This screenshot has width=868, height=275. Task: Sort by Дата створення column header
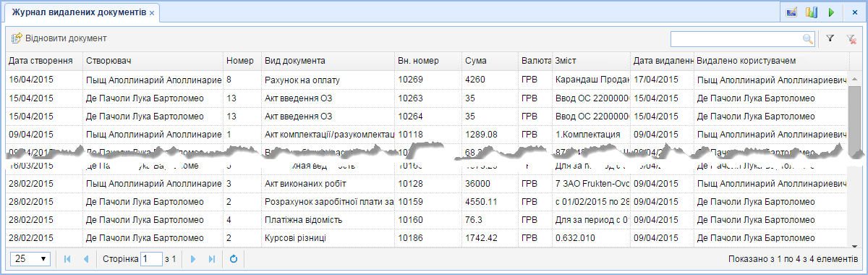(x=43, y=61)
